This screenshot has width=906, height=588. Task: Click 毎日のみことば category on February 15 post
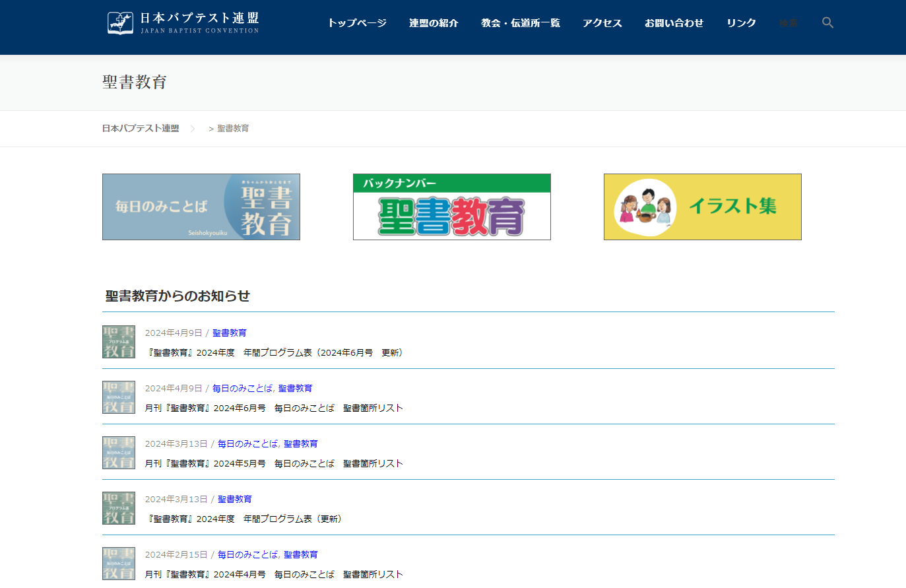[x=247, y=554]
